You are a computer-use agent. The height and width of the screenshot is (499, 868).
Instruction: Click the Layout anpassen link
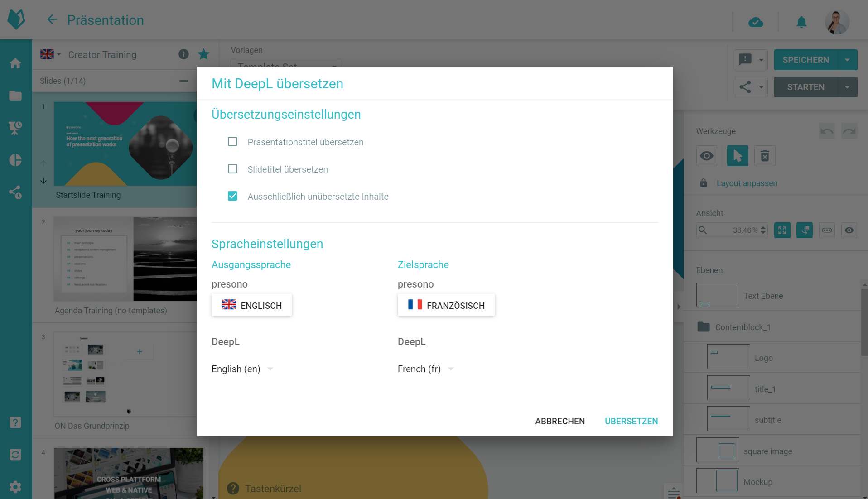click(x=747, y=183)
